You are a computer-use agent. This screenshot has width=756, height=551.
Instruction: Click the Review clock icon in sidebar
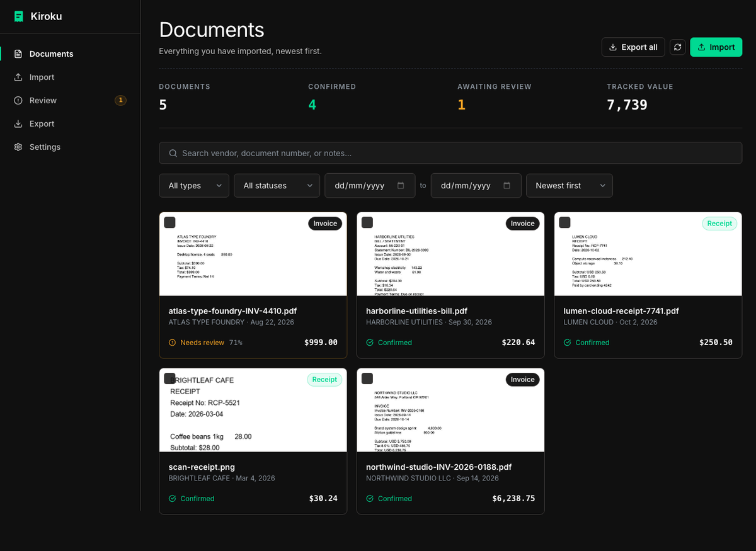pos(18,100)
